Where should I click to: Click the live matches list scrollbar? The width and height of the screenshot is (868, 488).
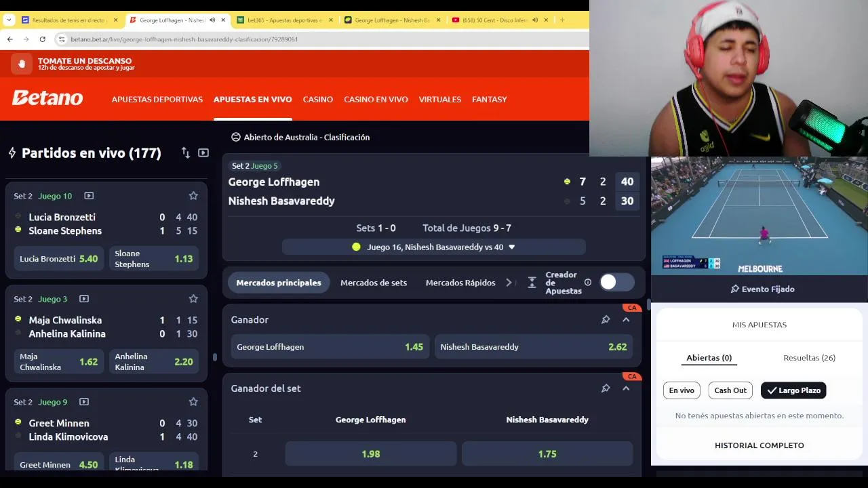(x=215, y=357)
